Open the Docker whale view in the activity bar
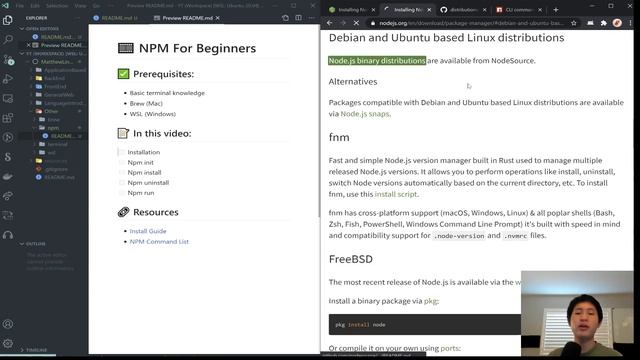 [8, 176]
